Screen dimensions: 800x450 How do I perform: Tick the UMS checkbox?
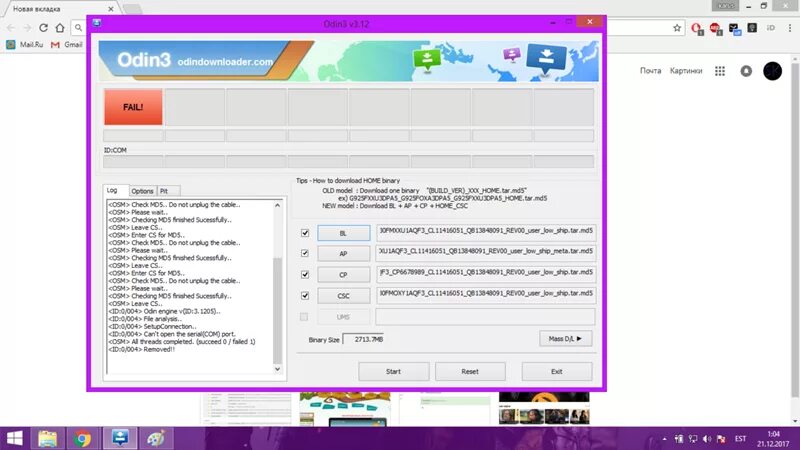[304, 317]
